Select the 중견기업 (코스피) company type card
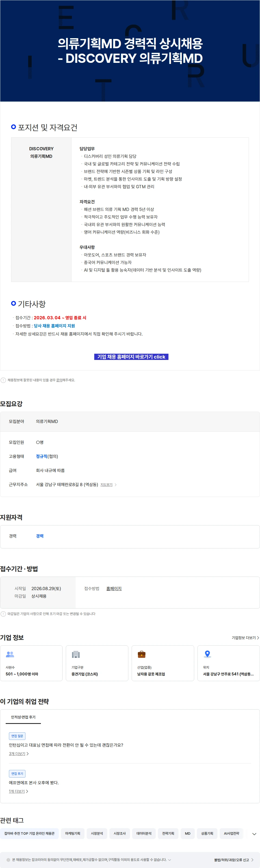Screen dimensions: 260x868 (97, 663)
